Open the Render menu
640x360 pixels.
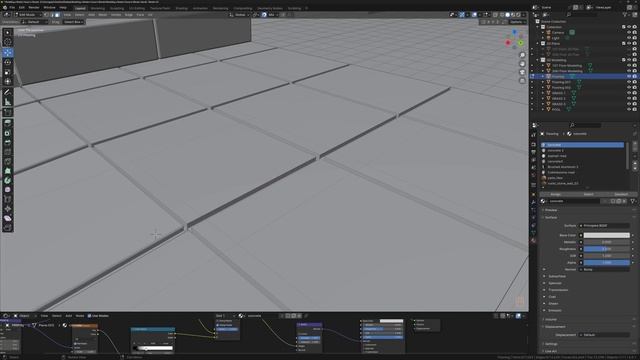click(x=34, y=8)
